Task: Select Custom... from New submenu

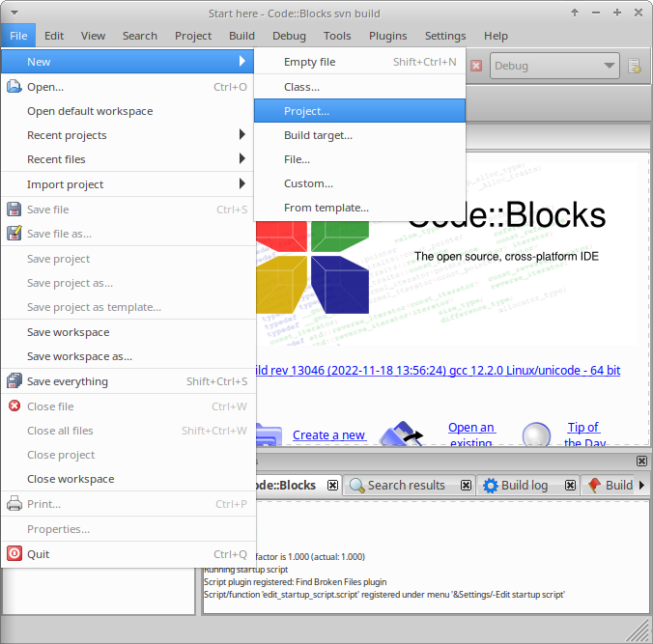Action: [359, 183]
